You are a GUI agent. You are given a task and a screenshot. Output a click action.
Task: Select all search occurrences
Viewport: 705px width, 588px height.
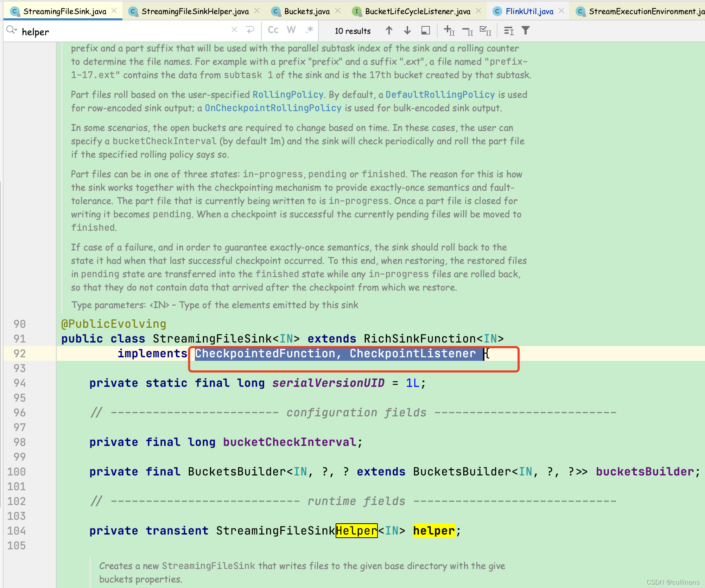click(485, 31)
